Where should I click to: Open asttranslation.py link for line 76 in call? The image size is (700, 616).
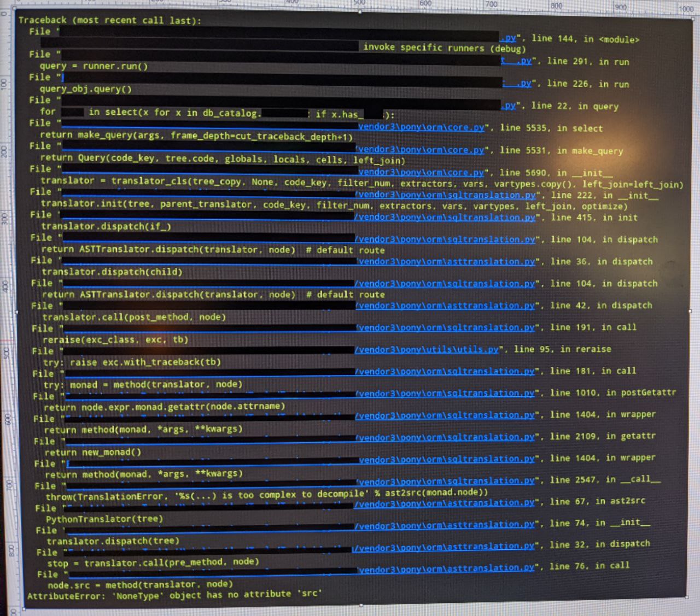point(446,568)
